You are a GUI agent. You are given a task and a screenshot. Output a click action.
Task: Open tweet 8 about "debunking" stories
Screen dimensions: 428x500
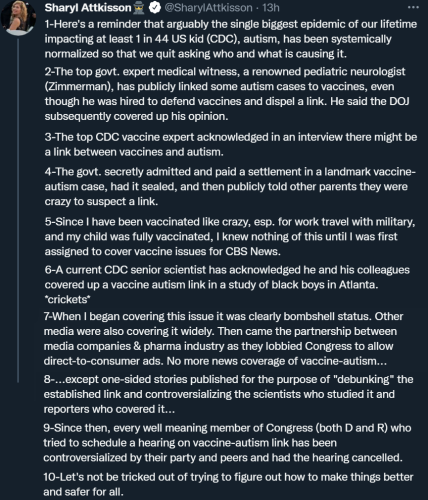[x=228, y=394]
